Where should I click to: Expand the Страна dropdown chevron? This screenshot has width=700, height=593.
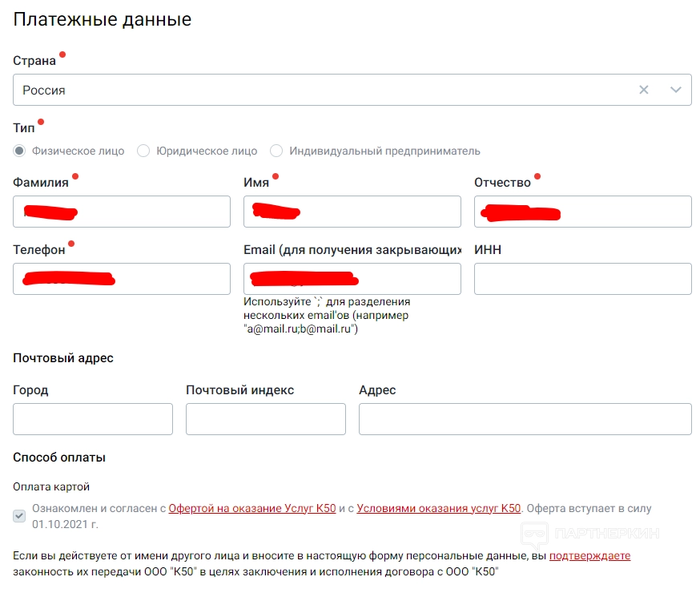(x=676, y=90)
